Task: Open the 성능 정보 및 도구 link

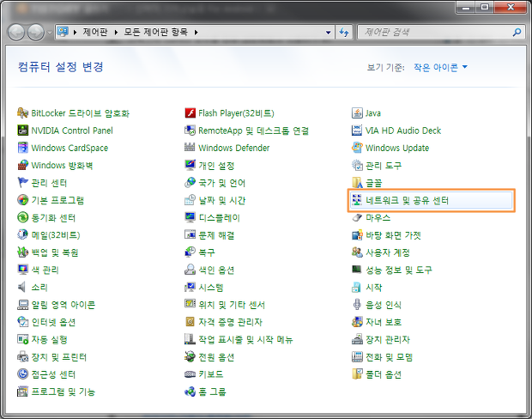Action: click(x=399, y=270)
